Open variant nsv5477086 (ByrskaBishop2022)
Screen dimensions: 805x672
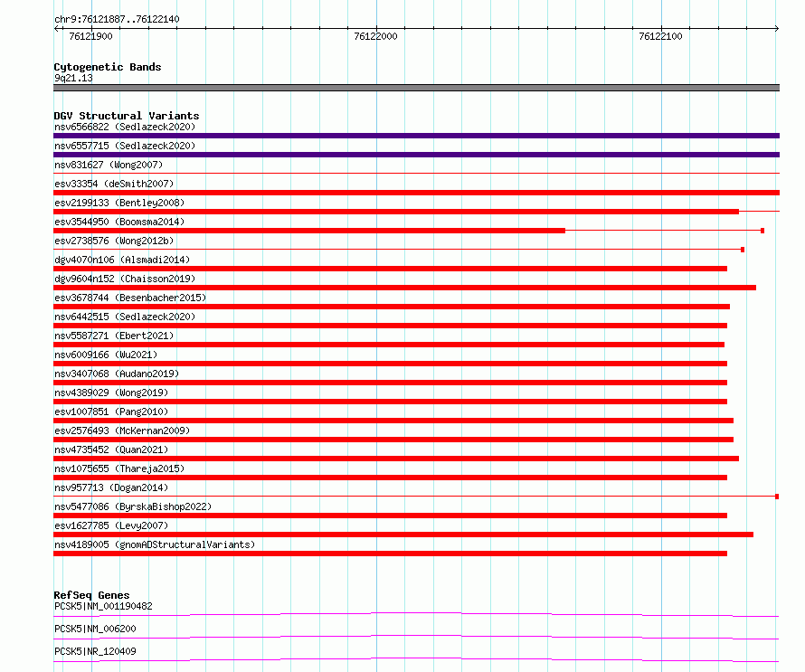click(x=133, y=506)
